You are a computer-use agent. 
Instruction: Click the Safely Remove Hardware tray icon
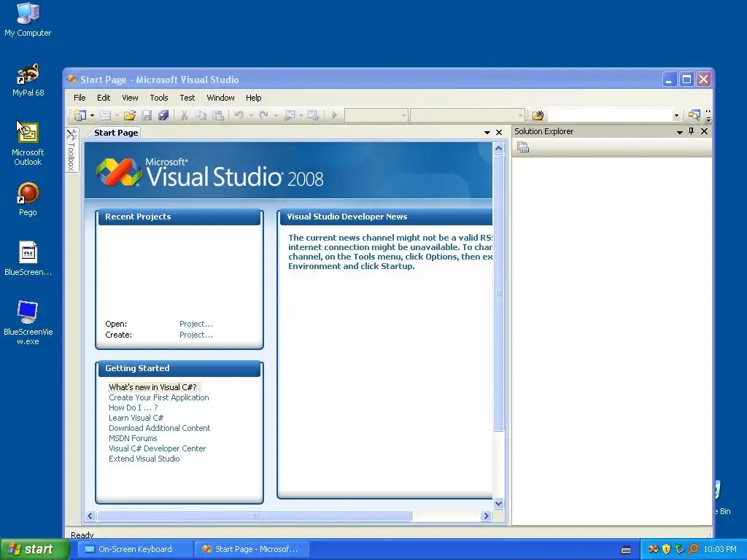(679, 549)
